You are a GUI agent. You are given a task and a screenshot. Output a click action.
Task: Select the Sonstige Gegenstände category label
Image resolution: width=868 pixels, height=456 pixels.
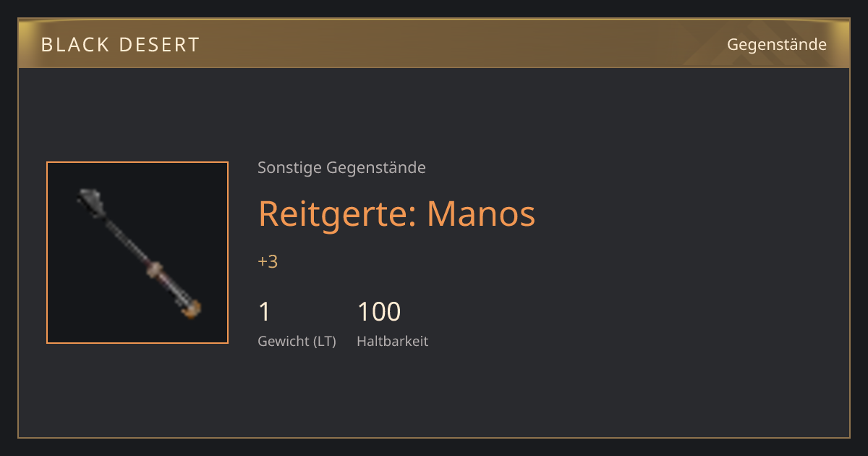341,168
